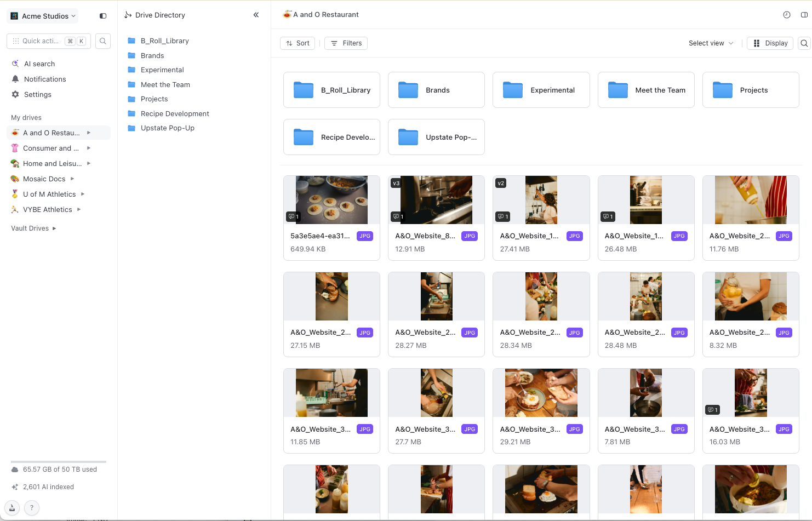Screen dimensions: 812x521
Task: Open the U of M Athletics drive
Action: (x=49, y=194)
